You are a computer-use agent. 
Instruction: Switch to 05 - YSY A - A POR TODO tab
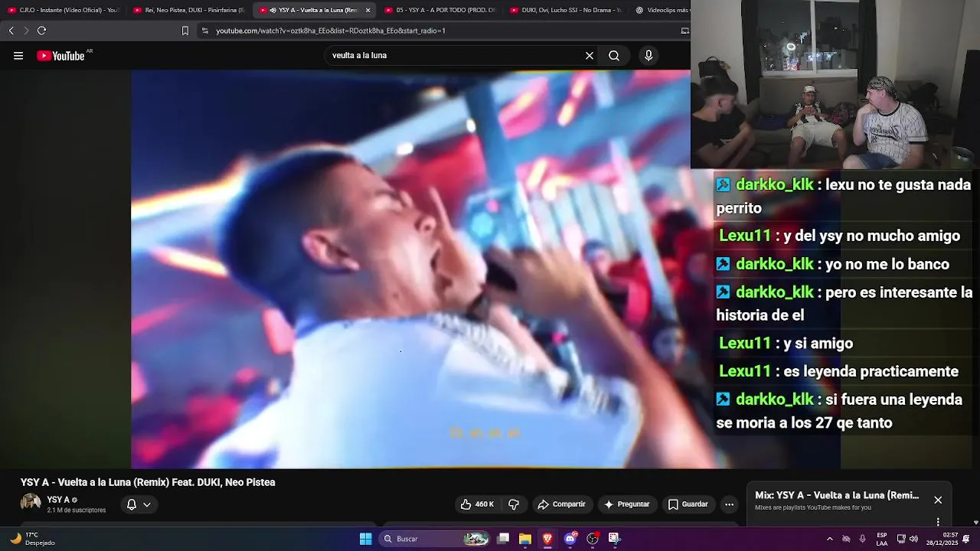click(x=439, y=10)
